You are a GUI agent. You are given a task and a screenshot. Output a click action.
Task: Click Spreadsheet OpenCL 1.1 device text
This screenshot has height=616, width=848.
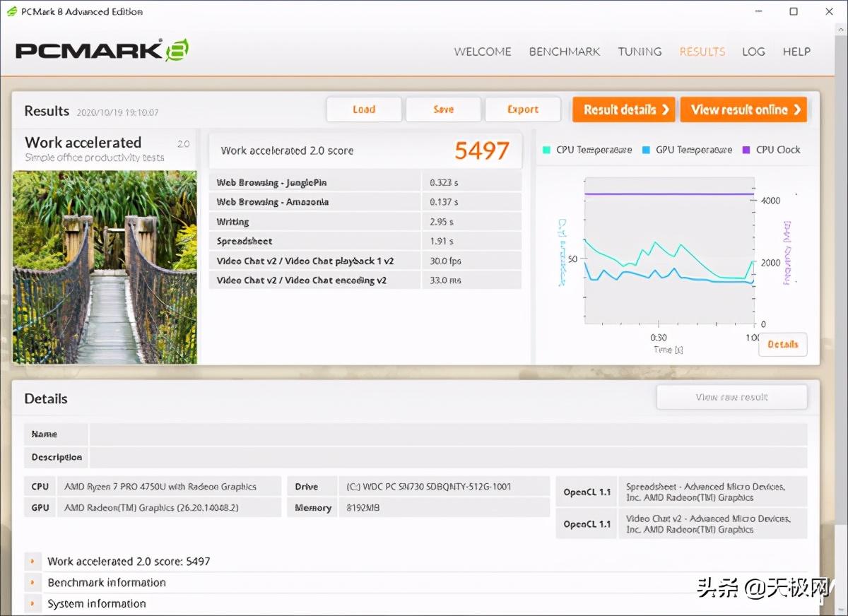706,492
